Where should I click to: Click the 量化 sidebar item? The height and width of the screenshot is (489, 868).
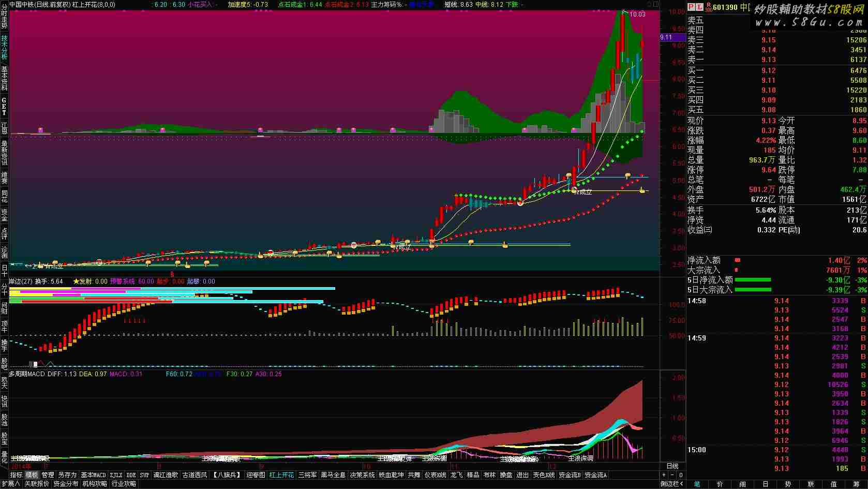tap(4, 457)
